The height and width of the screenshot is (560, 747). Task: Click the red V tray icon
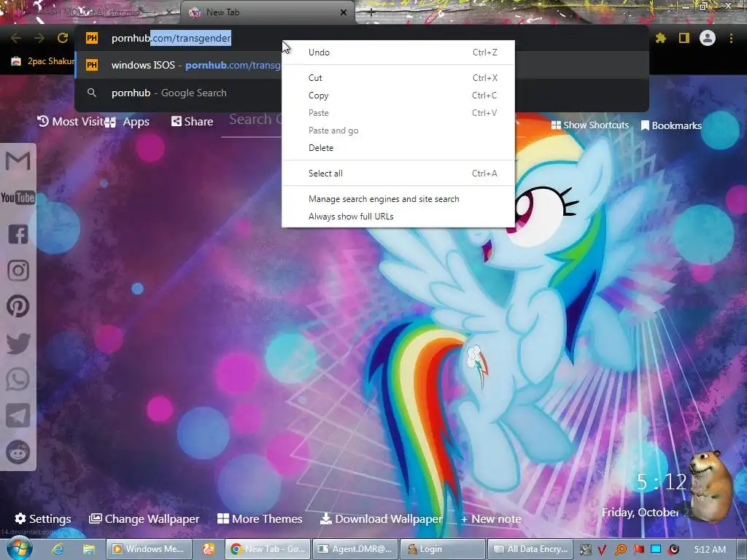click(602, 550)
